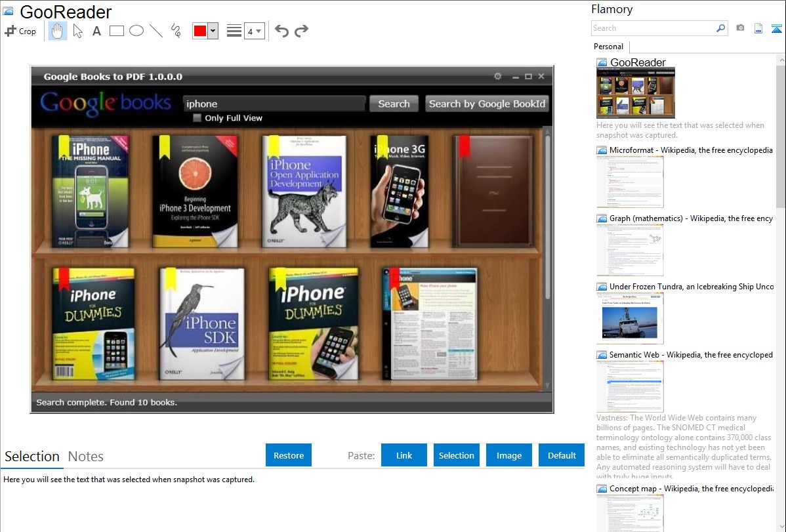The width and height of the screenshot is (786, 532).
Task: Click the icon beside Graph (mathematics) title
Action: pyautogui.click(x=602, y=218)
